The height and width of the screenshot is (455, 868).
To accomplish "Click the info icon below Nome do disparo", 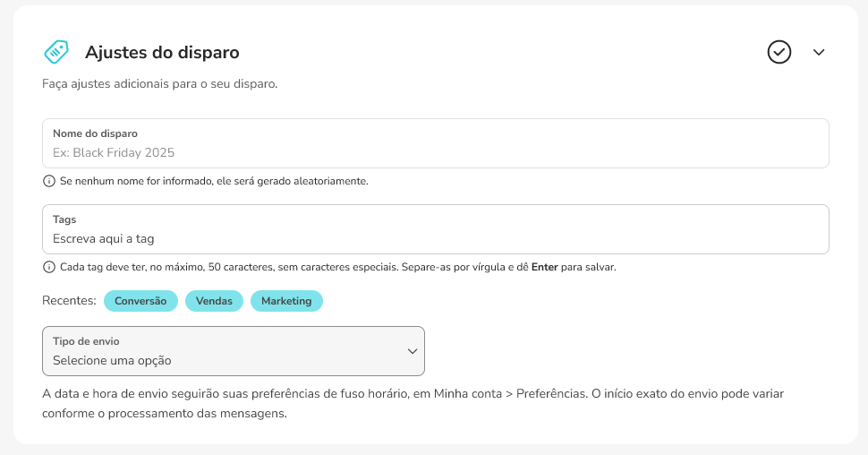I will [48, 181].
